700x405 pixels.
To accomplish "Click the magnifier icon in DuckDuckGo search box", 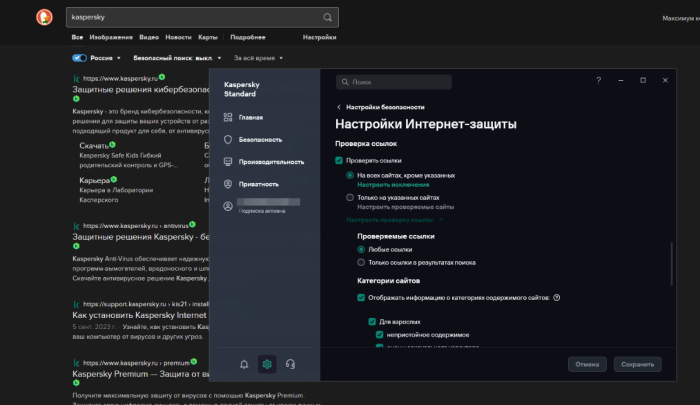I will (327, 17).
